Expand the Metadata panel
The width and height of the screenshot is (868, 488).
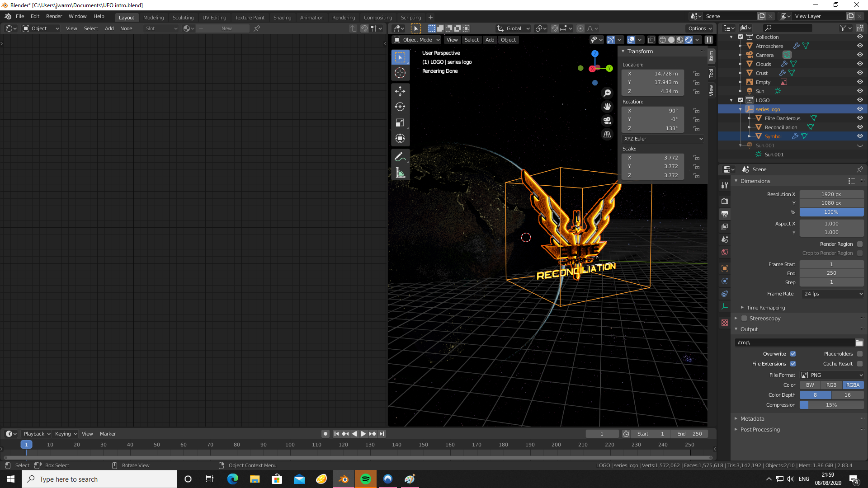[x=752, y=419]
